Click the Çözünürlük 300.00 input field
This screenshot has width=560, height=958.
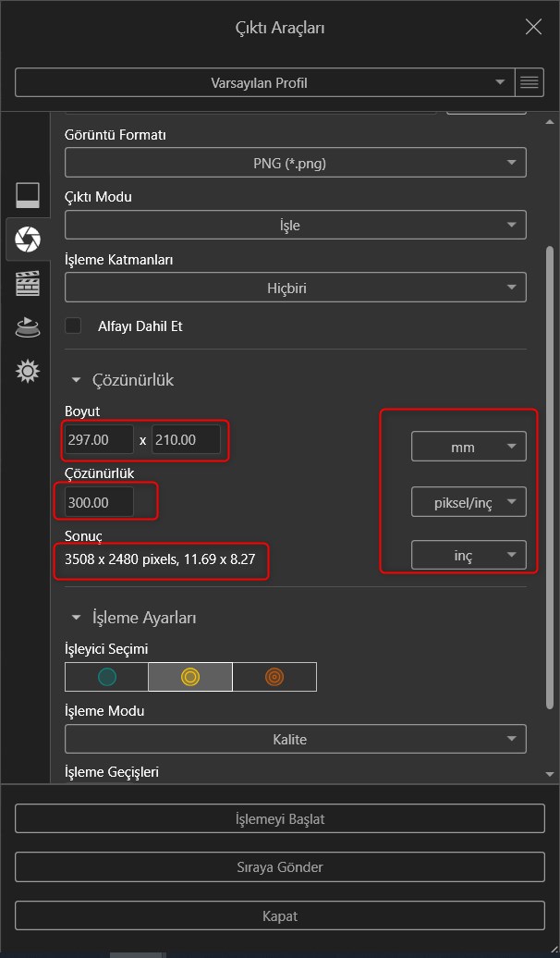[100, 502]
